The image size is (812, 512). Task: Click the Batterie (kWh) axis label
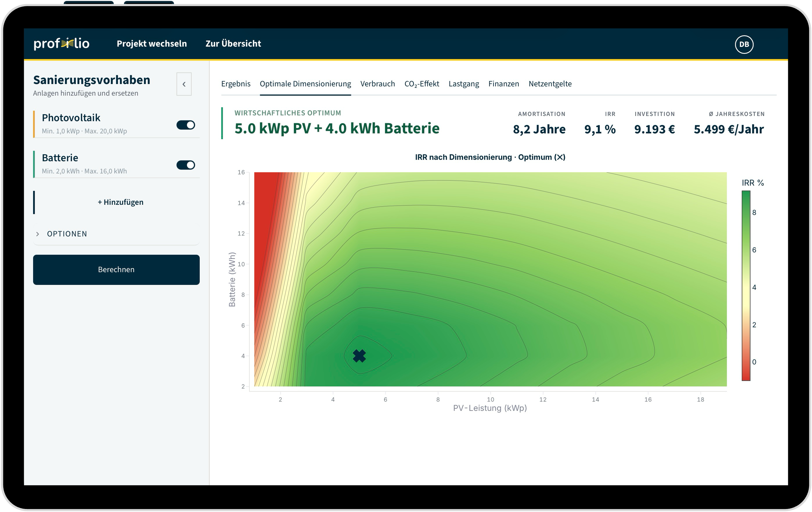pyautogui.click(x=232, y=279)
